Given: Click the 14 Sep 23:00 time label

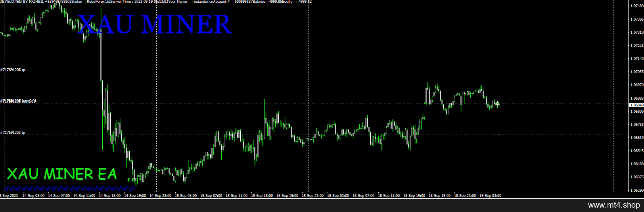Looking at the screenshot, I should 160,195.
